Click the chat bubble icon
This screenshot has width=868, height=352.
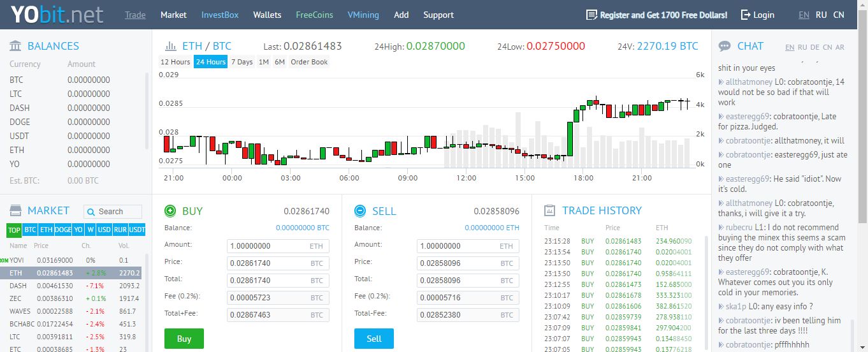pos(725,46)
